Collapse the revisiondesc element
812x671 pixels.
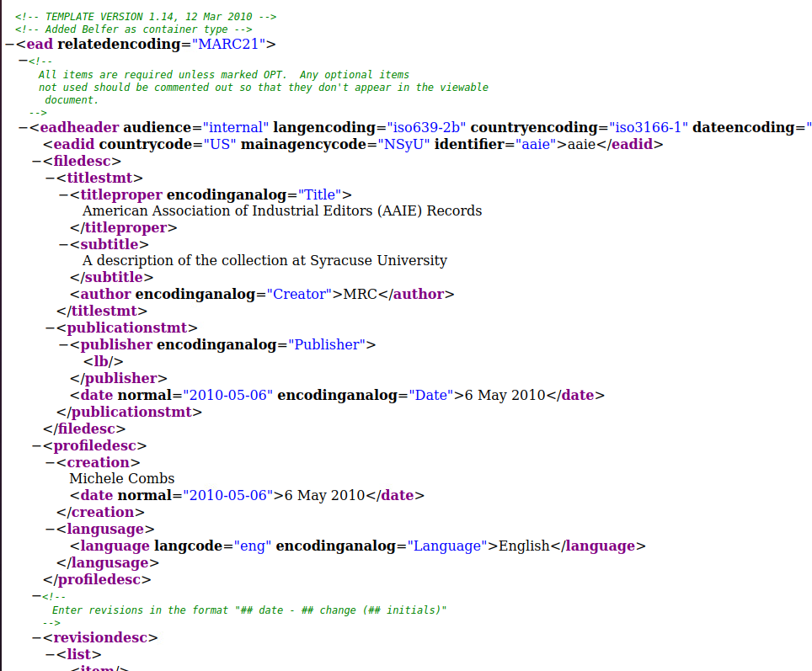[x=37, y=638]
